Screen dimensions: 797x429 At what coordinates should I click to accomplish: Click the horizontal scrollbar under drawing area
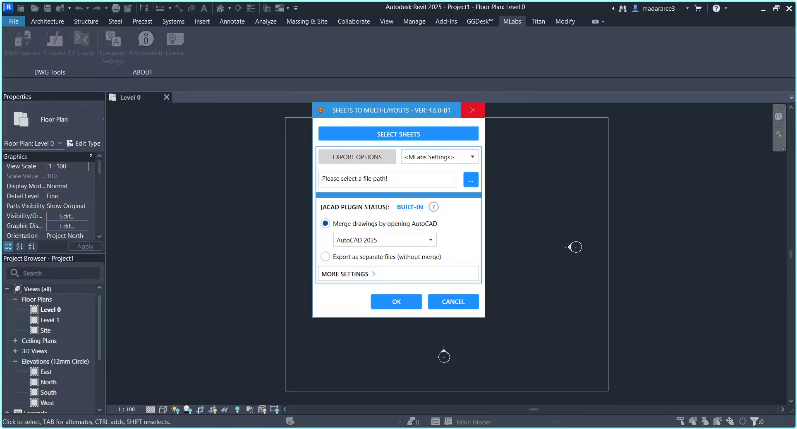[x=533, y=409]
